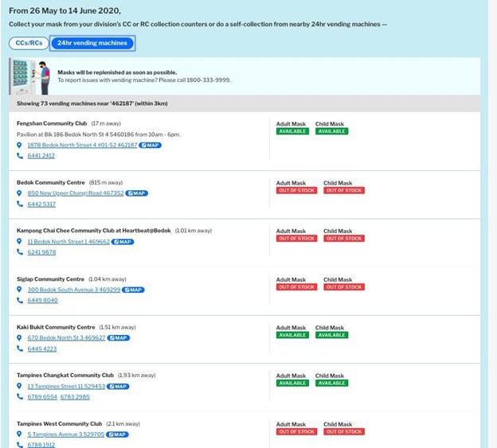Click Tampines West Child Mask OUT OF STOCK badge
This screenshot has height=448, width=497.
pyautogui.click(x=344, y=432)
